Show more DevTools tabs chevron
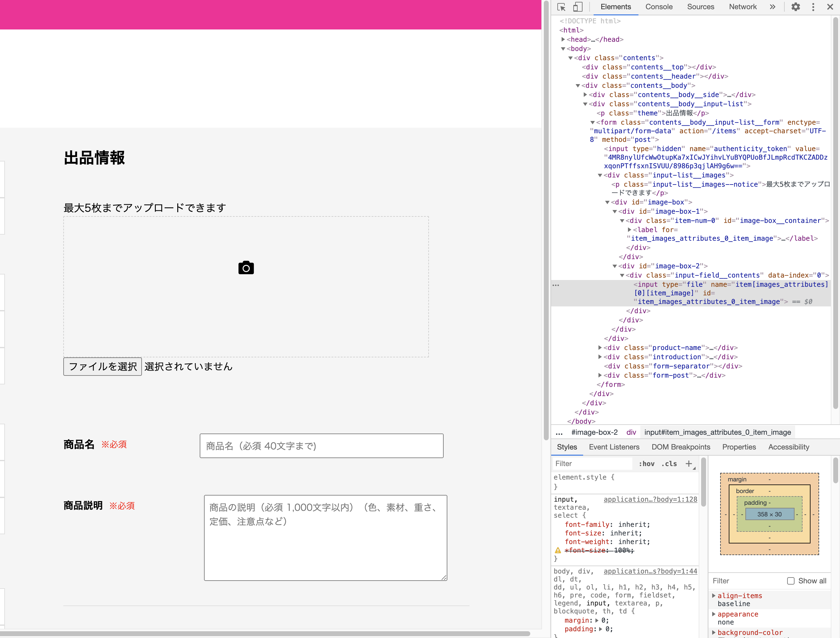 pos(772,7)
